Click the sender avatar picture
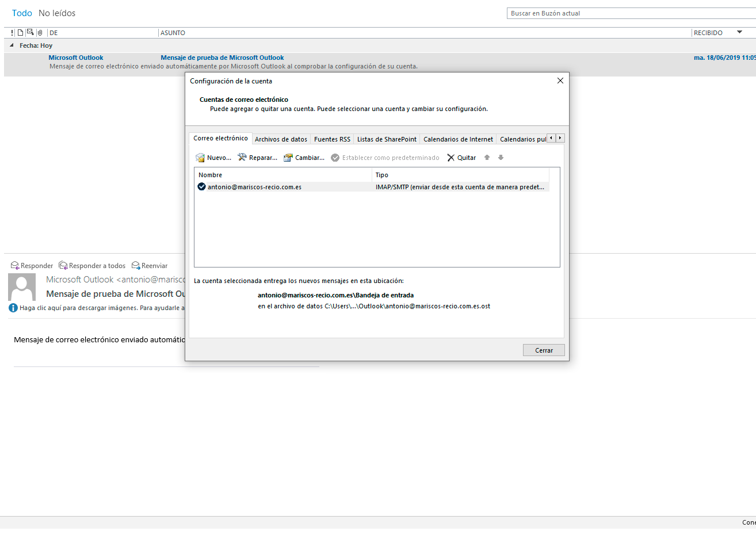Screen dimensions: 756x535 coord(22,287)
